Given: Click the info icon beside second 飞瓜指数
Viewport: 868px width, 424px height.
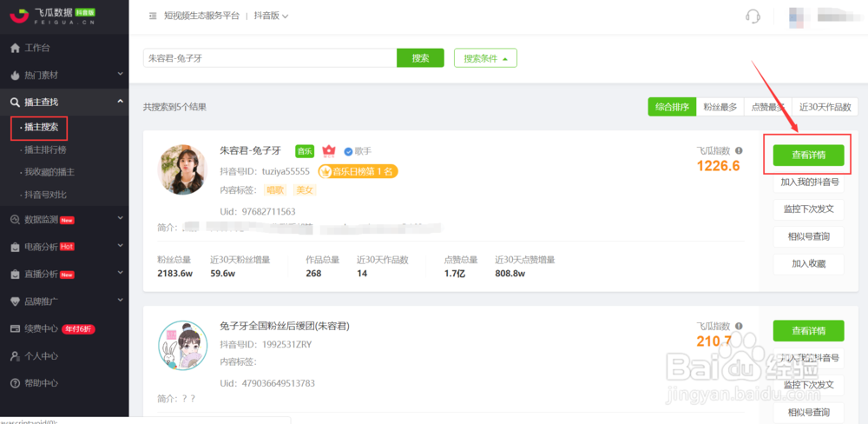Looking at the screenshot, I should click(739, 327).
